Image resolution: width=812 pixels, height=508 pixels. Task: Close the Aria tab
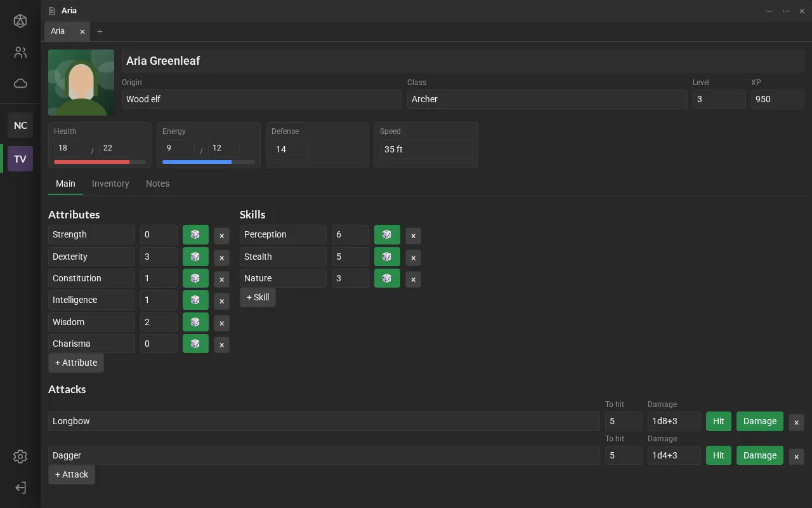coord(82,32)
